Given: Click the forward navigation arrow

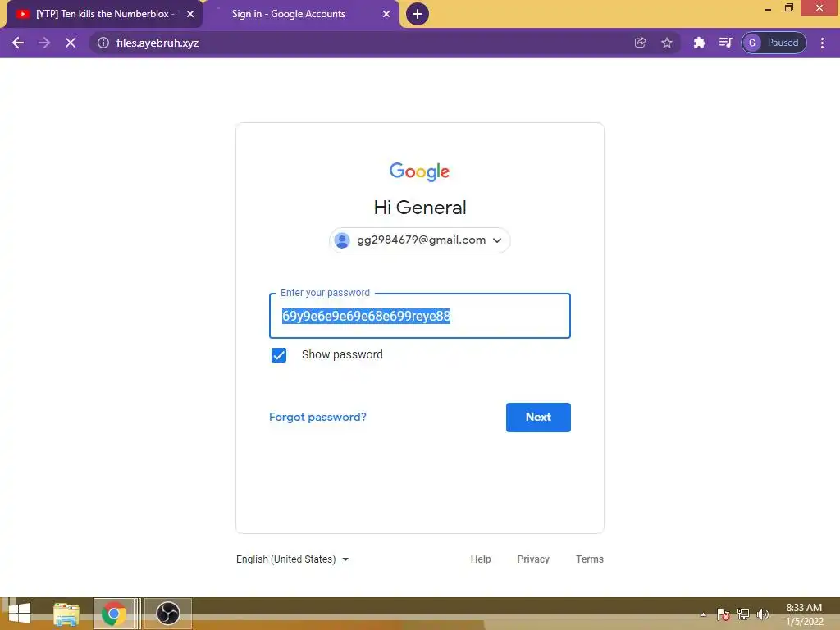Looking at the screenshot, I should (44, 43).
